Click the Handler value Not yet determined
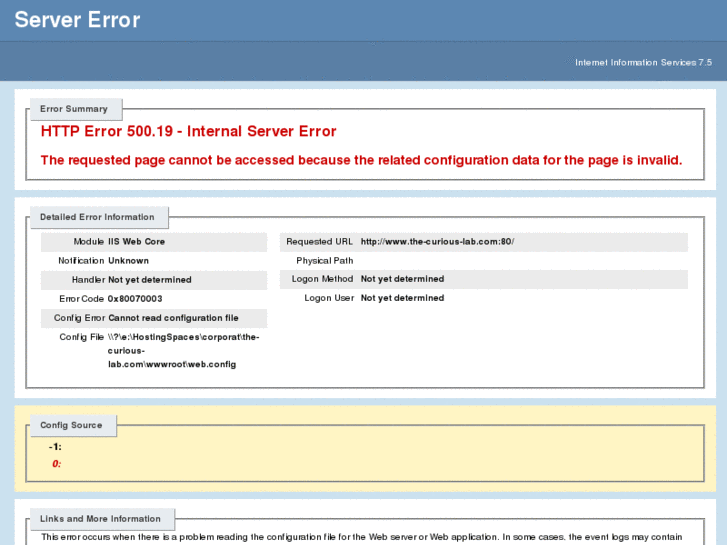 [x=150, y=280]
